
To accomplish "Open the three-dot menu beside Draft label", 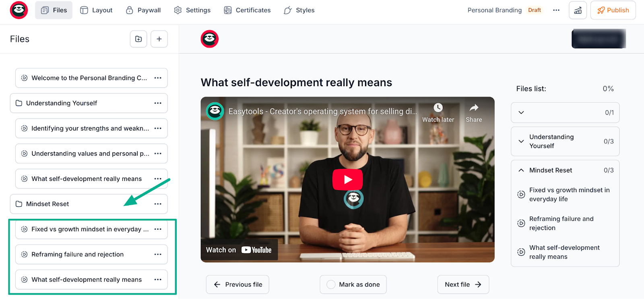I will coord(556,10).
